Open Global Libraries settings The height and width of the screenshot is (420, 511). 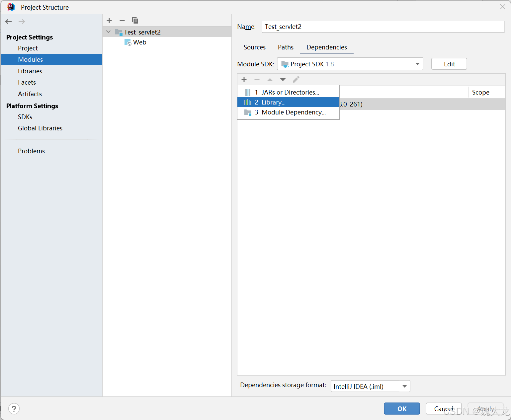[40, 128]
